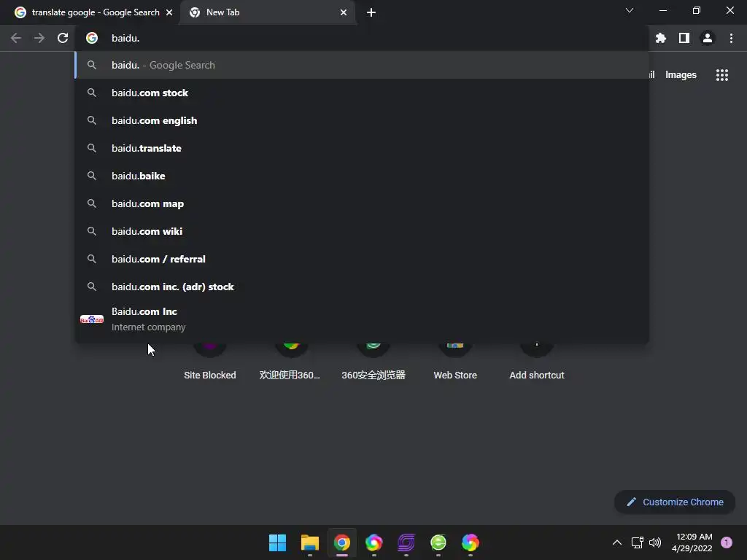Close the translate google search tab
Viewport: 747px width, 560px height.
[169, 12]
